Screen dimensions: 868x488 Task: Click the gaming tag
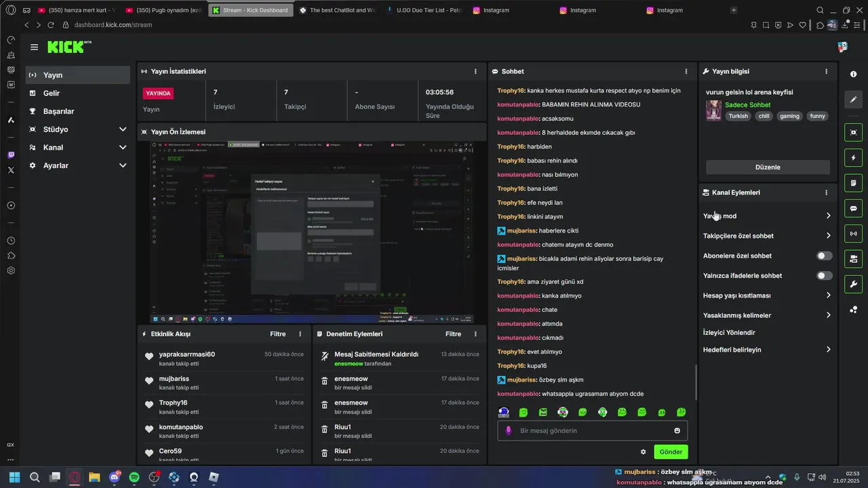tap(789, 117)
